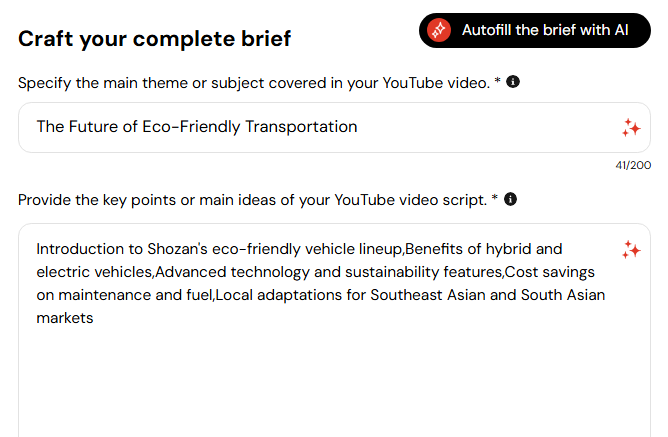Image resolution: width=668 pixels, height=437 pixels.
Task: Place cursor on Cost savings text
Action: coord(550,272)
